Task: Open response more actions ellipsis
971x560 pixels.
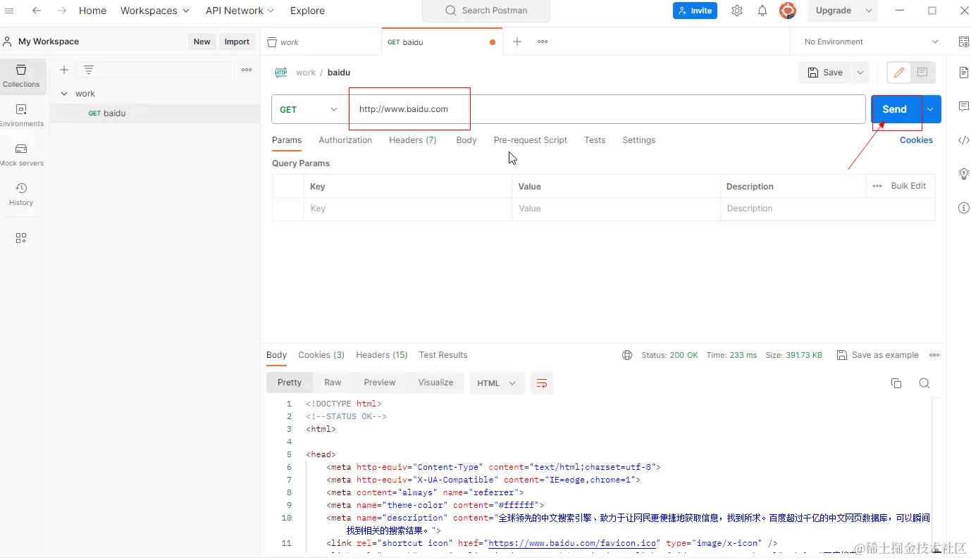Action: pyautogui.click(x=934, y=355)
